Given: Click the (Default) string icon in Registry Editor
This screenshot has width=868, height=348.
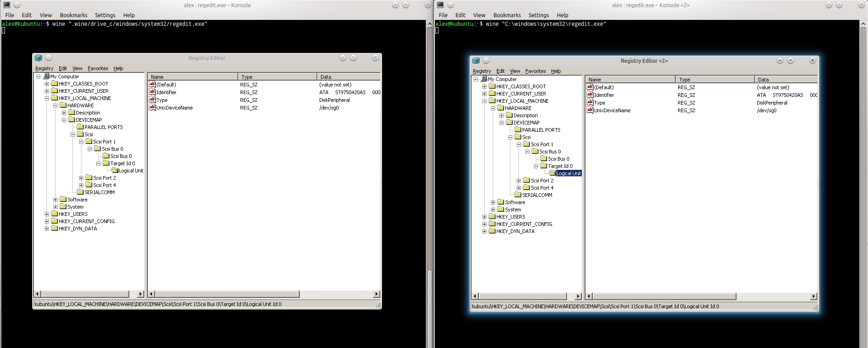Looking at the screenshot, I should (152, 84).
